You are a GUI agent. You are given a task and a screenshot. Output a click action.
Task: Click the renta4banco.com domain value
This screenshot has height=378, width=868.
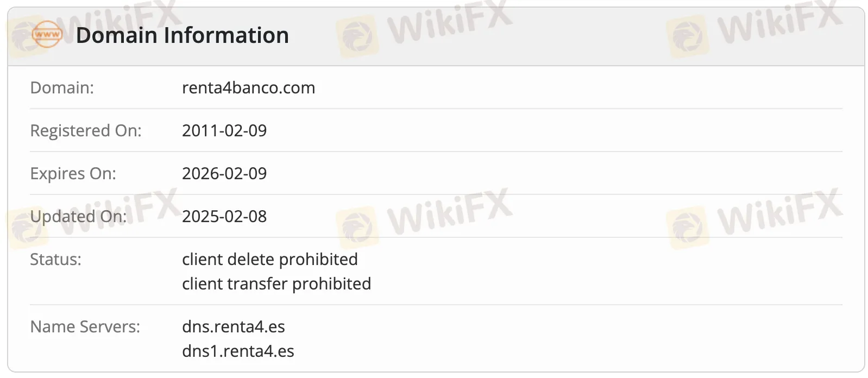pos(248,87)
